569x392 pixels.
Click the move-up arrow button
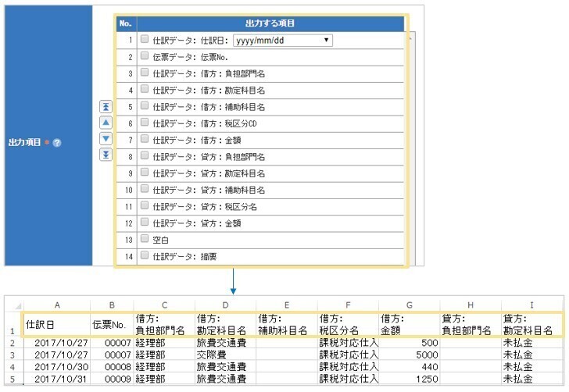[x=106, y=123]
